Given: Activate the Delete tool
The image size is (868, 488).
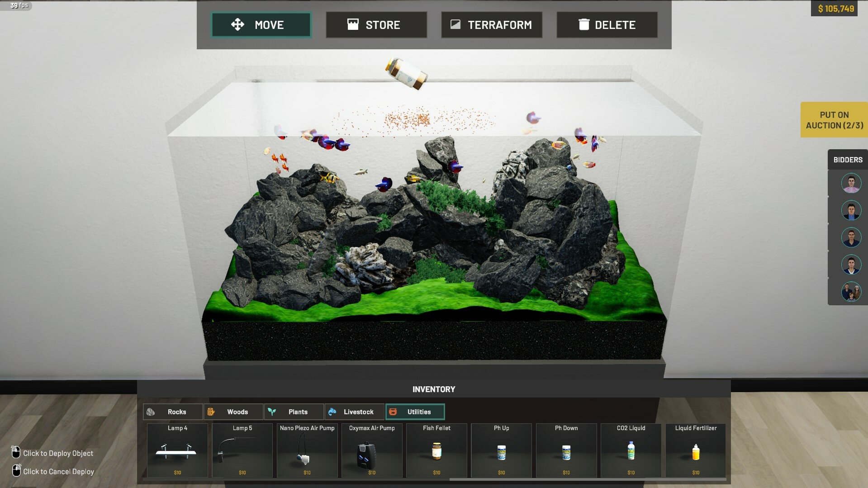Looking at the screenshot, I should (607, 25).
